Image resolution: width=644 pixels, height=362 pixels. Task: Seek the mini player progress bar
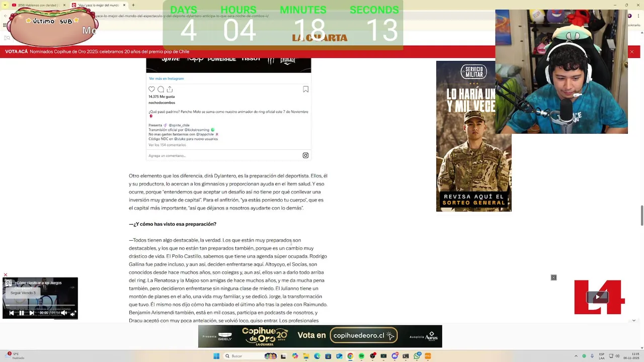(40, 305)
